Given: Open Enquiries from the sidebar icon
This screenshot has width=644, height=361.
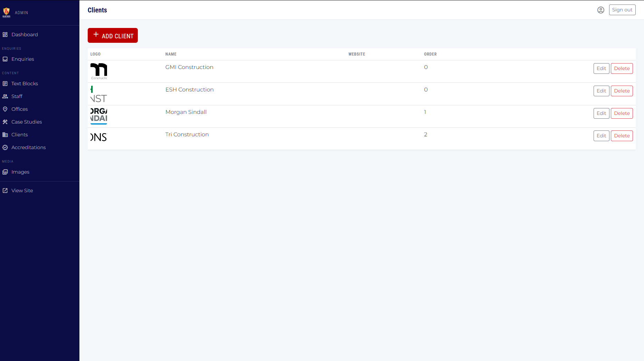Looking at the screenshot, I should [5, 59].
